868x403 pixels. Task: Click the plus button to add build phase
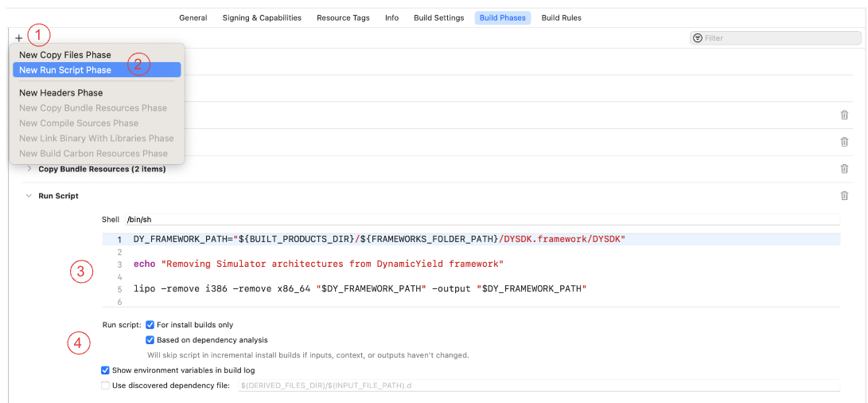[x=19, y=37]
